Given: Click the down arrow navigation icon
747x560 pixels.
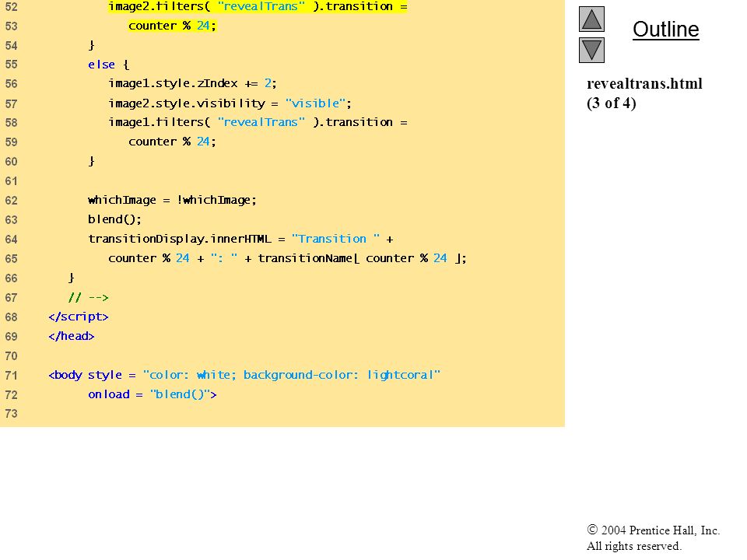Looking at the screenshot, I should point(591,50).
